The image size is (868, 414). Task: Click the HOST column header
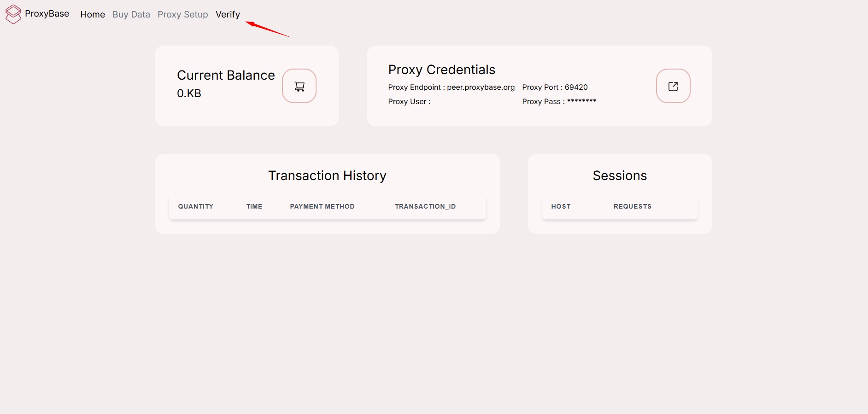click(x=561, y=206)
